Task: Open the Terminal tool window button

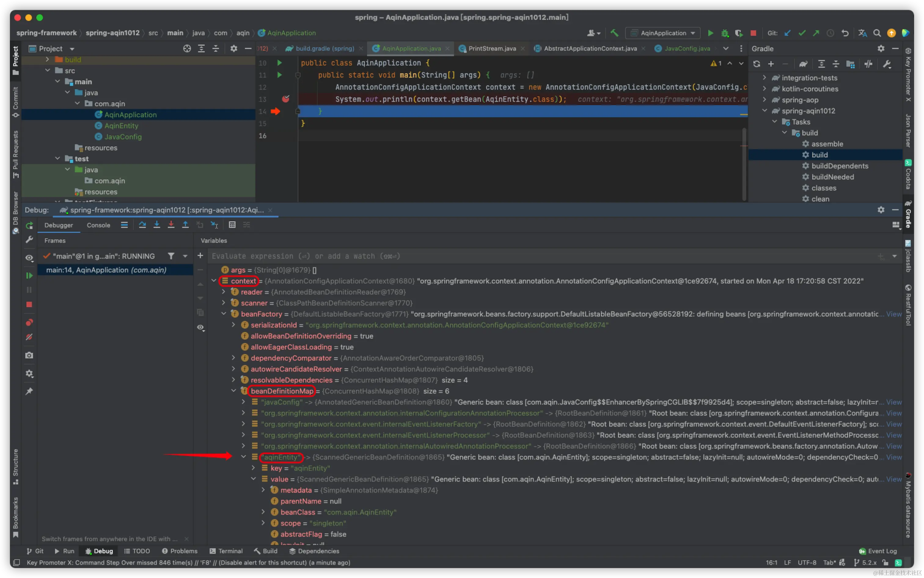Action: 226,551
